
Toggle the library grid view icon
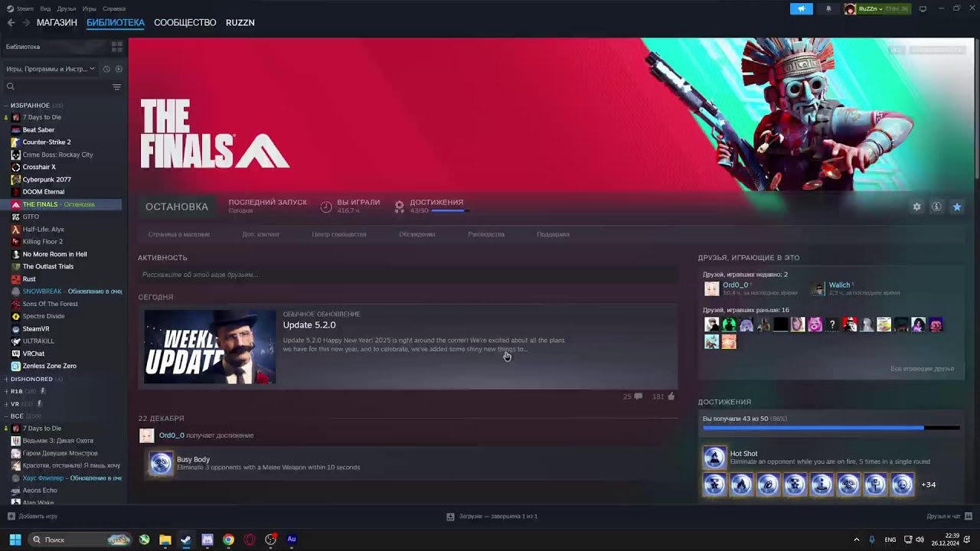click(x=117, y=47)
